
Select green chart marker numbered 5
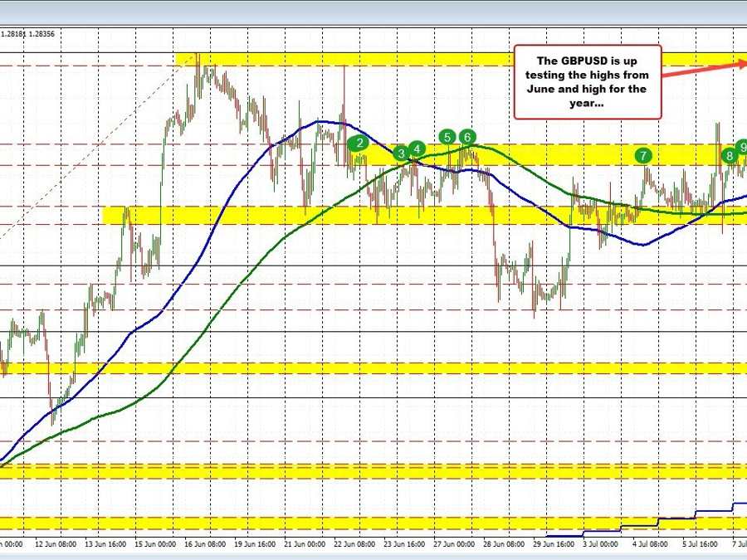point(447,137)
